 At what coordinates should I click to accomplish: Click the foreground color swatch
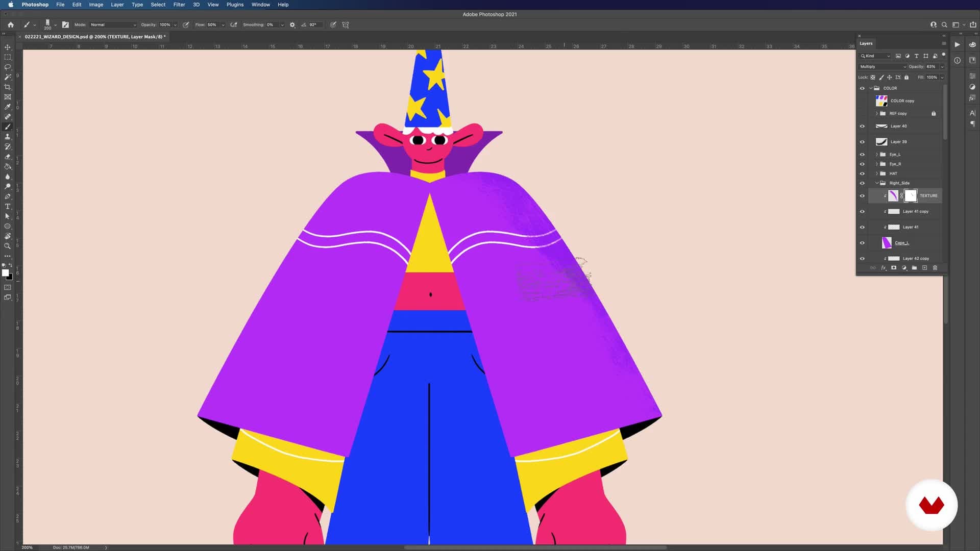click(6, 273)
